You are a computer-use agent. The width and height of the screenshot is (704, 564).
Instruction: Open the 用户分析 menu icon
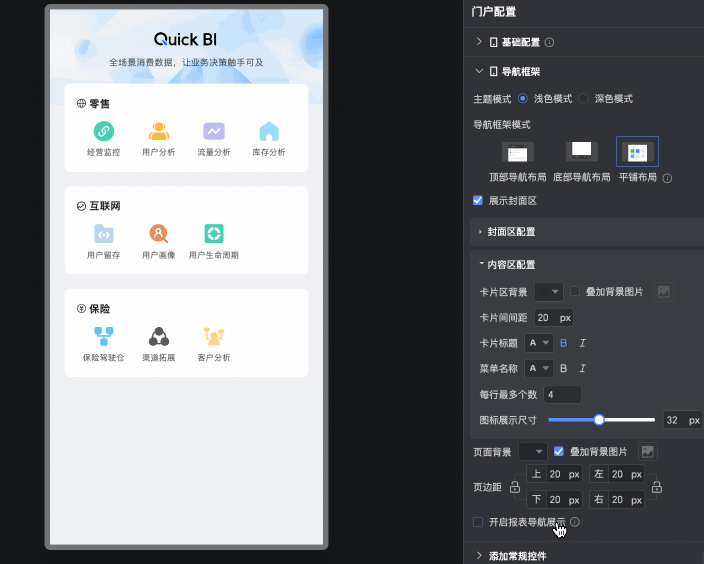pyautogui.click(x=159, y=131)
